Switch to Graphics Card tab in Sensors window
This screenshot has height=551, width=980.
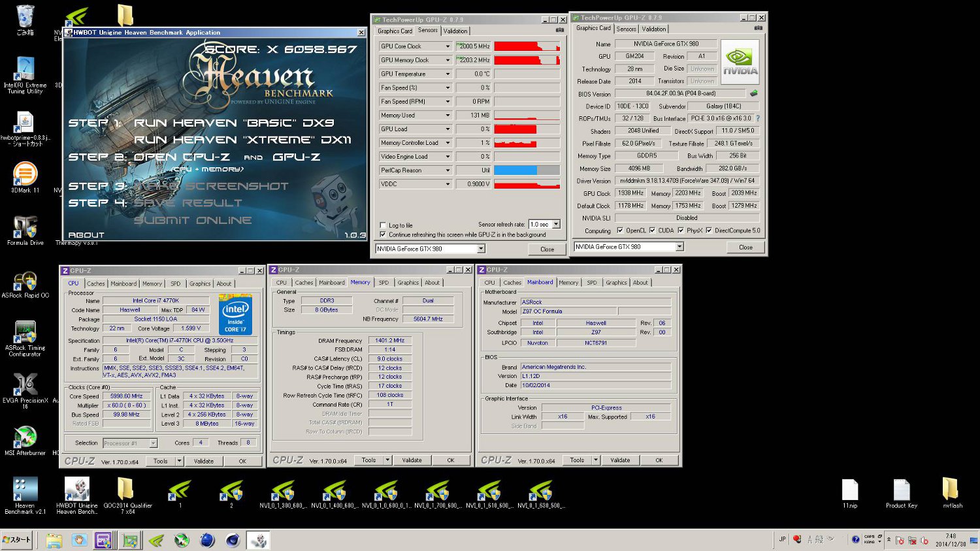(395, 31)
